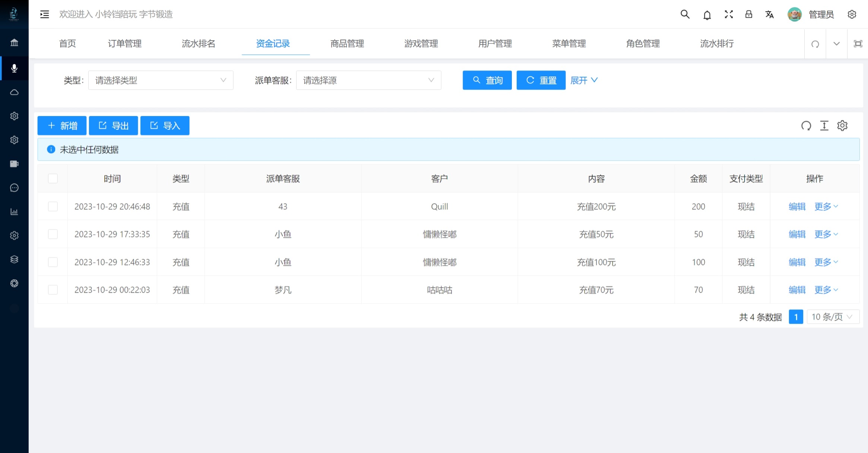
Task: Change page size 10 条/页 dropdown
Action: click(x=833, y=317)
